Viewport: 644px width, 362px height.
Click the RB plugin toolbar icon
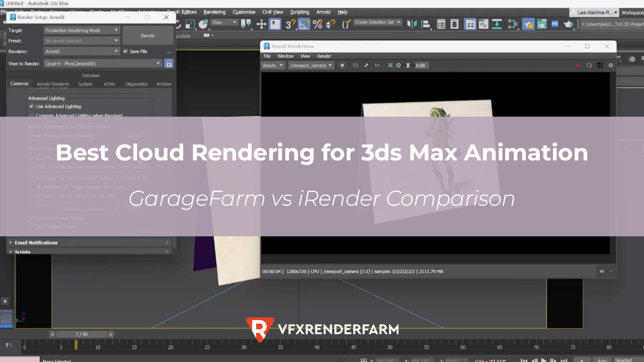(555, 24)
